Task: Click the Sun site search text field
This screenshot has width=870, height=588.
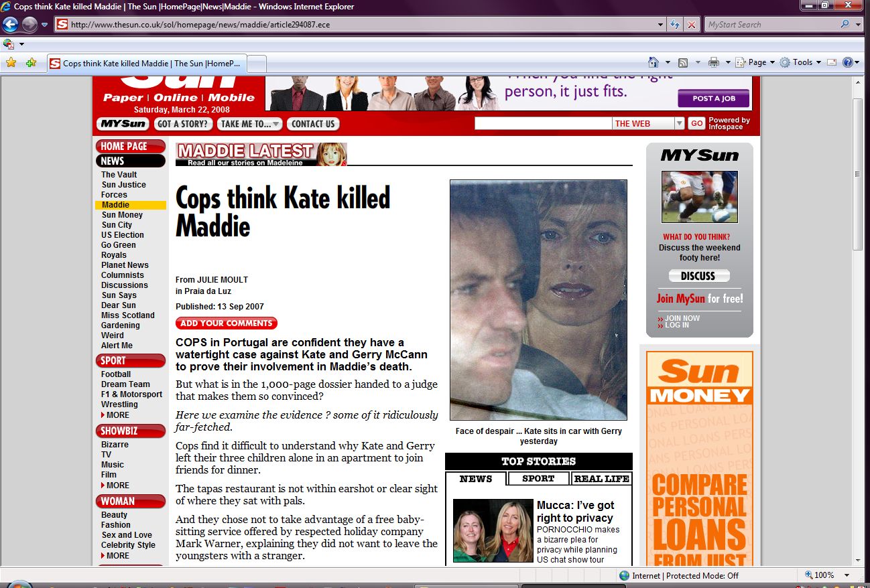Action: point(543,123)
